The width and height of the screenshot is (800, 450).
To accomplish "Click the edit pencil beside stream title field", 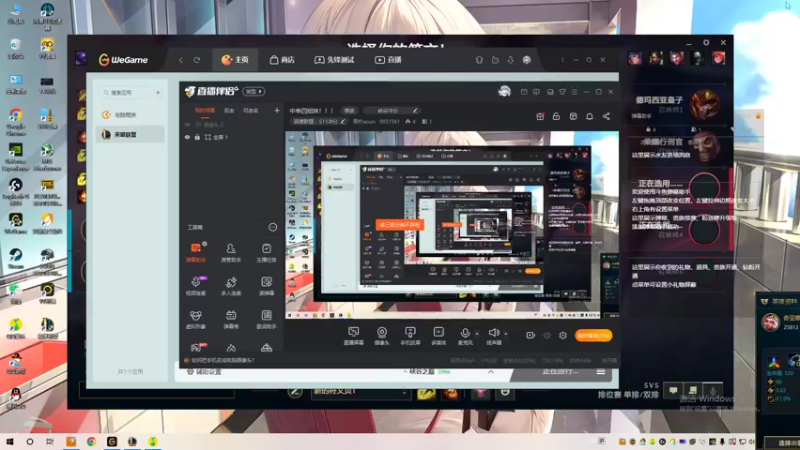I will point(415,110).
